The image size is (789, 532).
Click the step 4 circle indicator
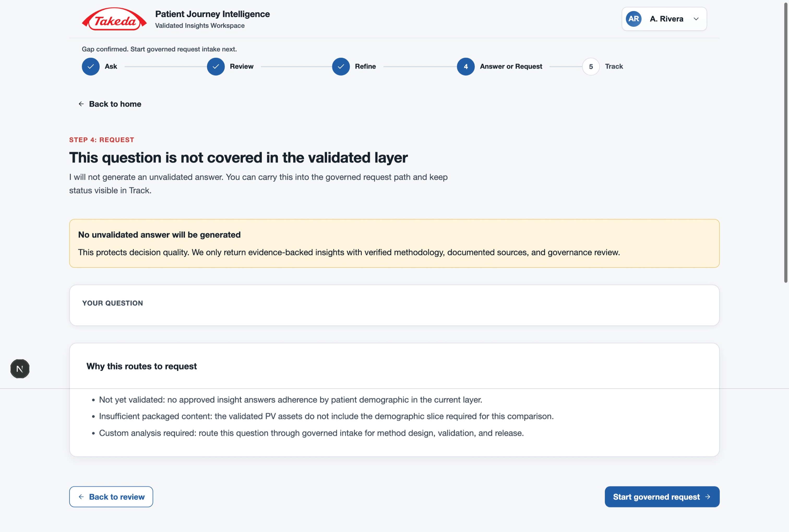(x=465, y=66)
